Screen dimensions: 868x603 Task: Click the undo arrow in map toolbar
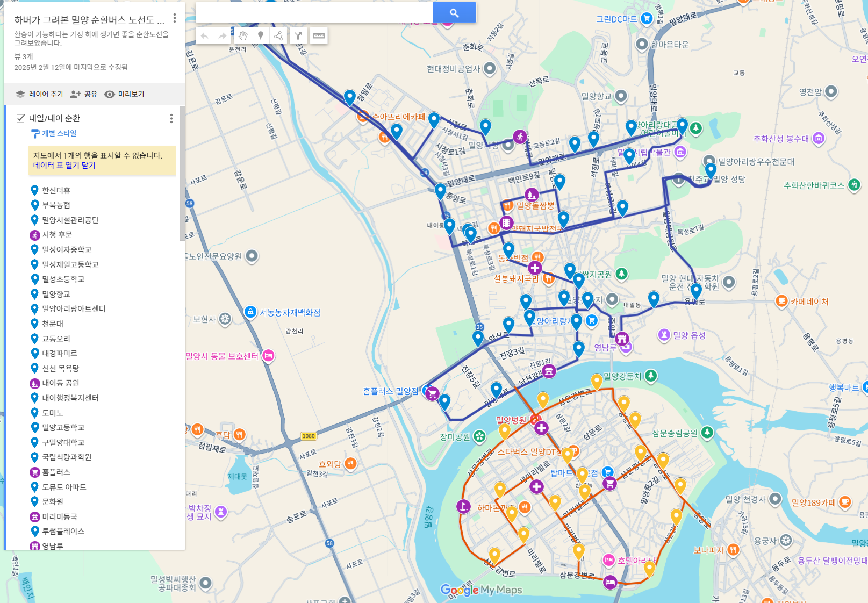[x=204, y=36]
